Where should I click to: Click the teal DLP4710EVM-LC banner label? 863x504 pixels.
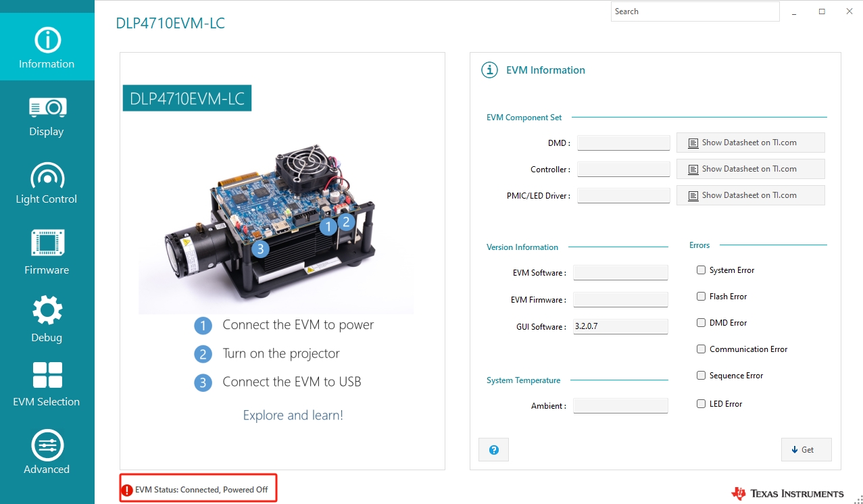[x=187, y=99]
